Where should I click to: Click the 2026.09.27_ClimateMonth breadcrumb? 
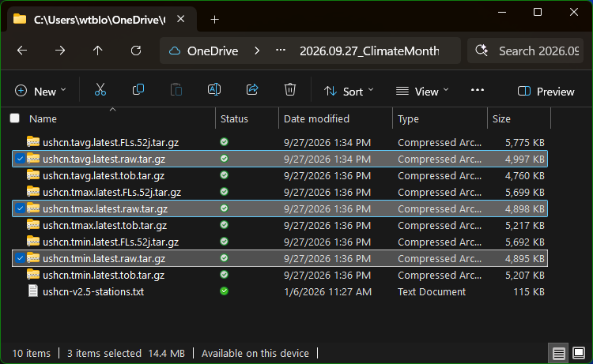[x=369, y=51]
